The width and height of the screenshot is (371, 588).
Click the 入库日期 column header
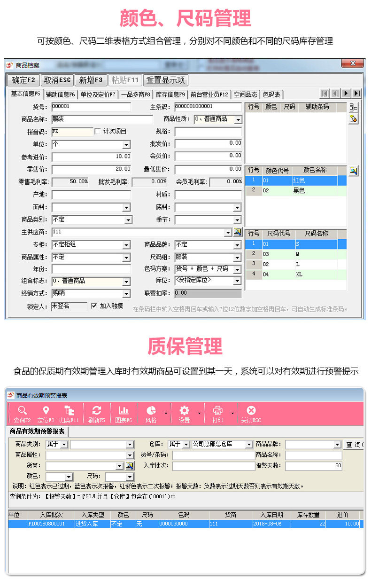(271, 515)
